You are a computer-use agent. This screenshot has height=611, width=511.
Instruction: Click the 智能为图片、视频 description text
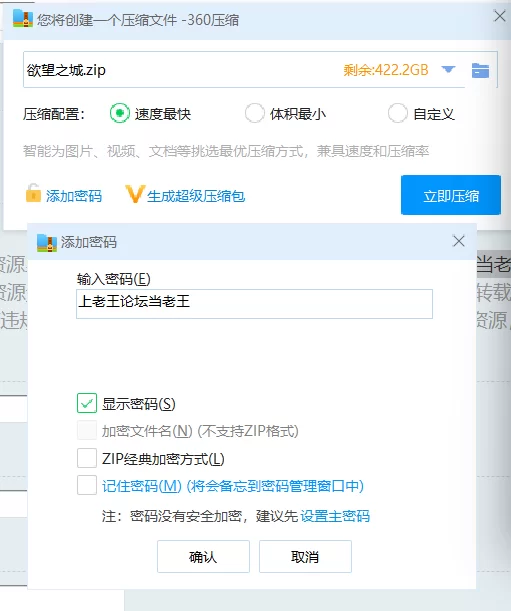click(x=226, y=151)
